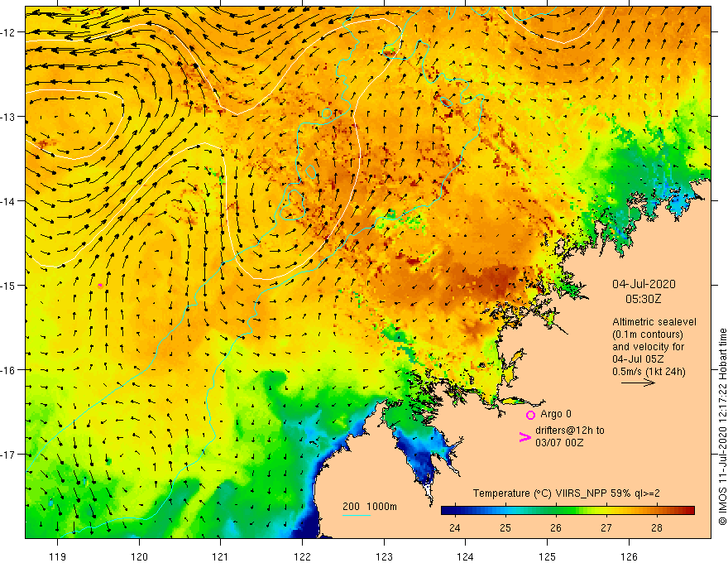Click the magenta drifter arrowhead symbol in the legend
This screenshot has height=563, width=728.
[524, 437]
